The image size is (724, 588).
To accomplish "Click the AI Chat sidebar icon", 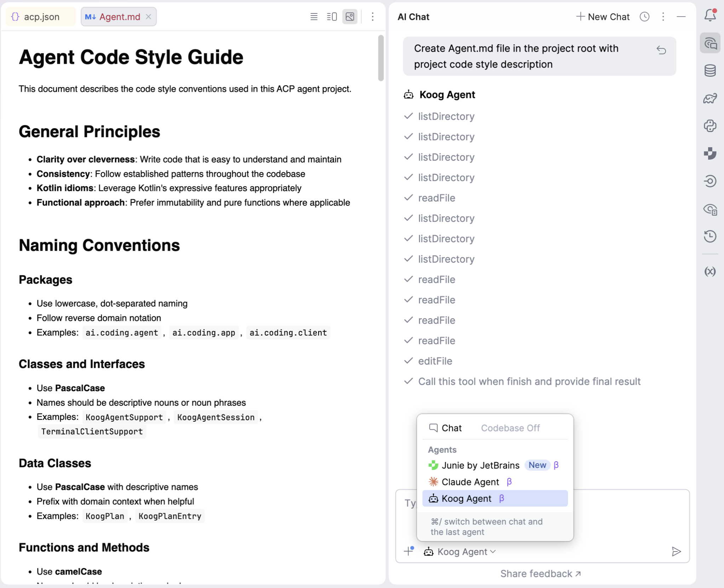I will click(710, 43).
